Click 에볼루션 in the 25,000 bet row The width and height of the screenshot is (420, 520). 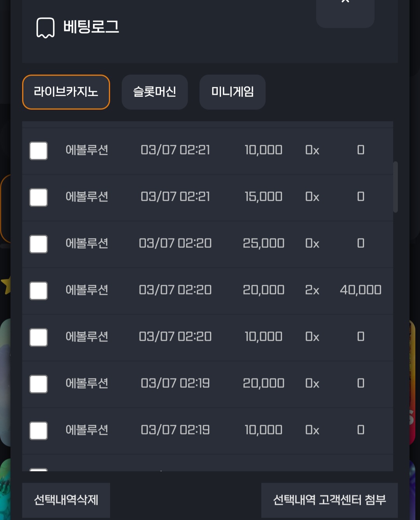click(87, 243)
